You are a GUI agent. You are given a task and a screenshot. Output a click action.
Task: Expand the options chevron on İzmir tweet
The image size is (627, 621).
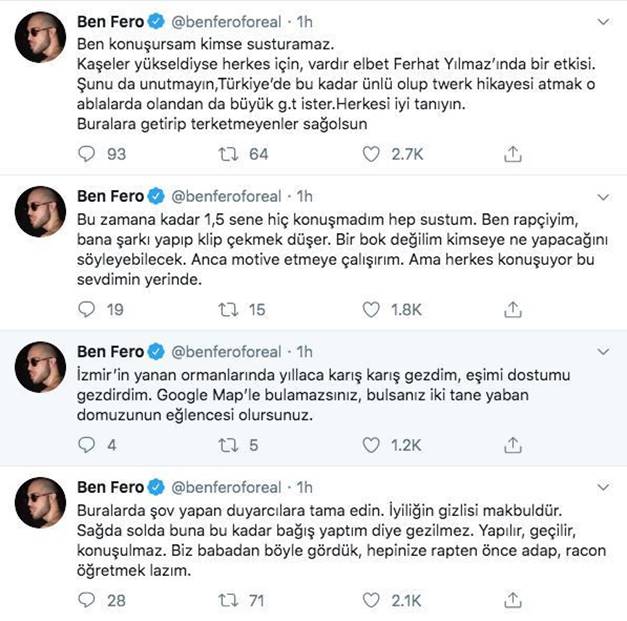coord(603,351)
